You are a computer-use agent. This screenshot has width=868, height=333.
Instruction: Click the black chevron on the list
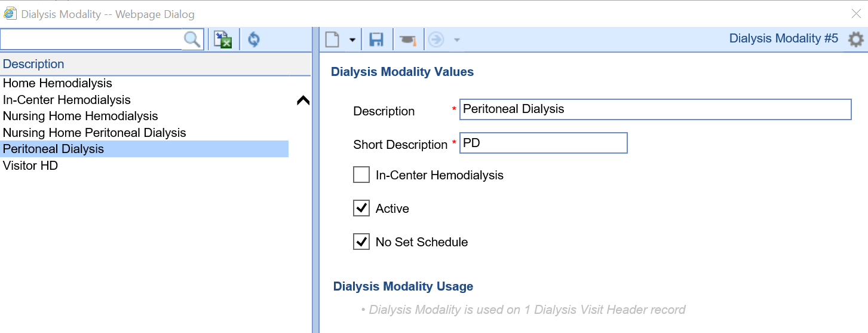pos(303,100)
